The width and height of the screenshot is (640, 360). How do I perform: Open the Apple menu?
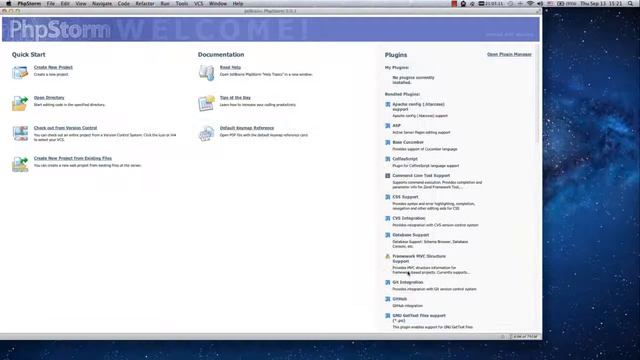tap(9, 4)
